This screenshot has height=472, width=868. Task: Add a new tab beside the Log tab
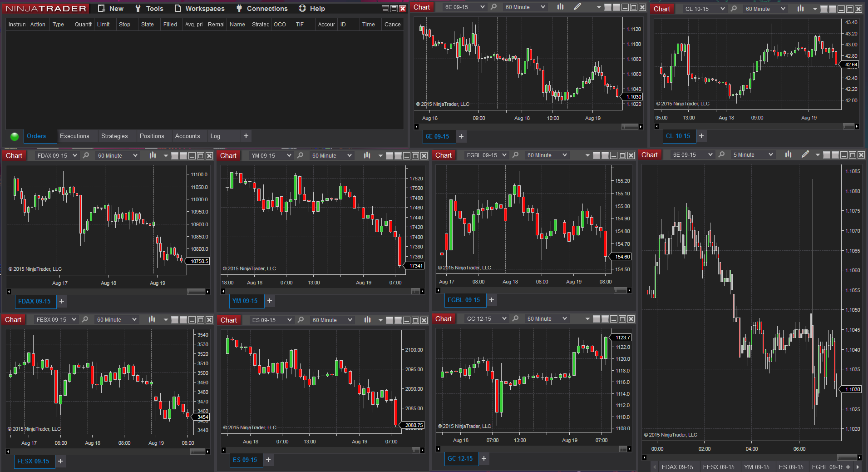pos(246,136)
